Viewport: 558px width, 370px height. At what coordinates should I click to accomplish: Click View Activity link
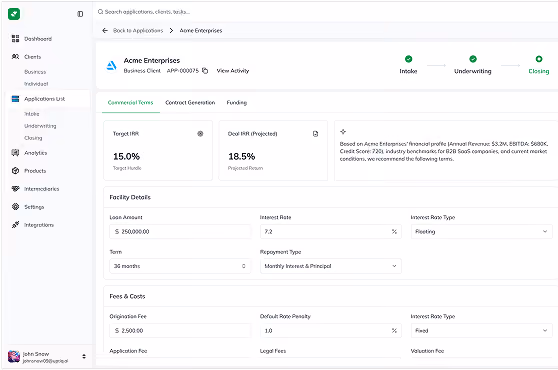[233, 71]
